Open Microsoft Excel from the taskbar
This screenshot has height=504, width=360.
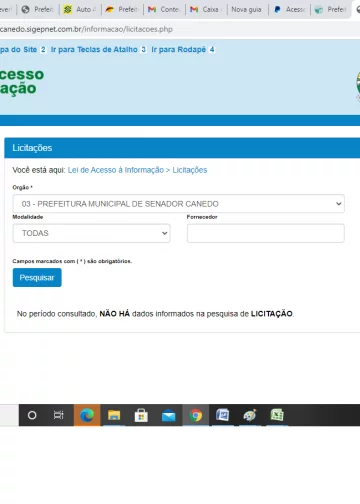pos(277,415)
